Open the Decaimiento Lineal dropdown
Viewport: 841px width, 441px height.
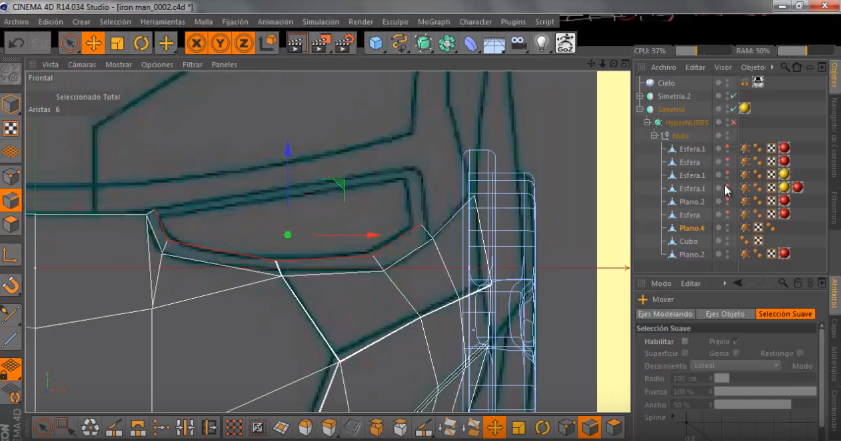(x=735, y=365)
